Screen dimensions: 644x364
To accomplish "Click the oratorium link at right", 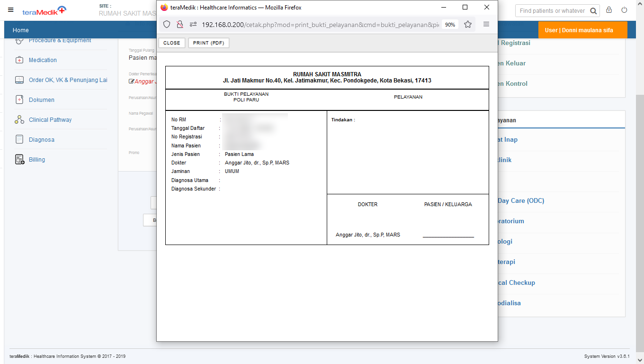I will coord(511,221).
